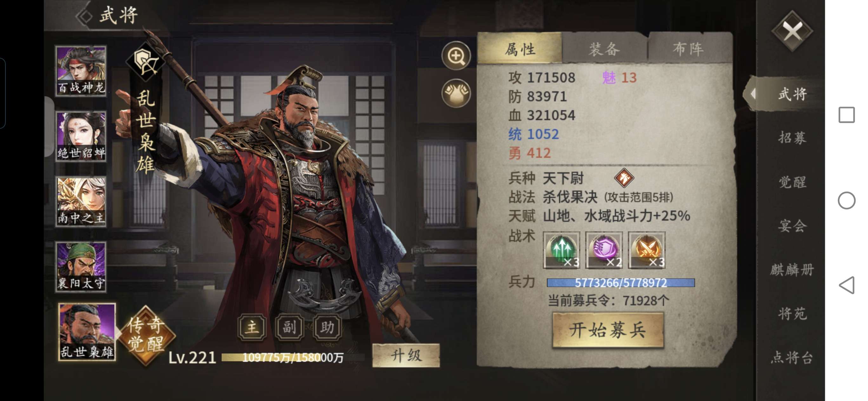
Task: Click the 传奇觉醒 diamond badge
Action: (147, 335)
